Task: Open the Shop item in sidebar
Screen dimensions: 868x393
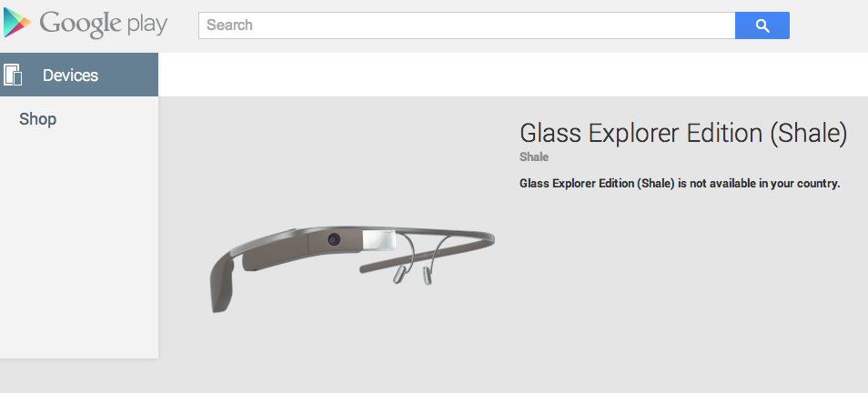Action: click(x=37, y=119)
